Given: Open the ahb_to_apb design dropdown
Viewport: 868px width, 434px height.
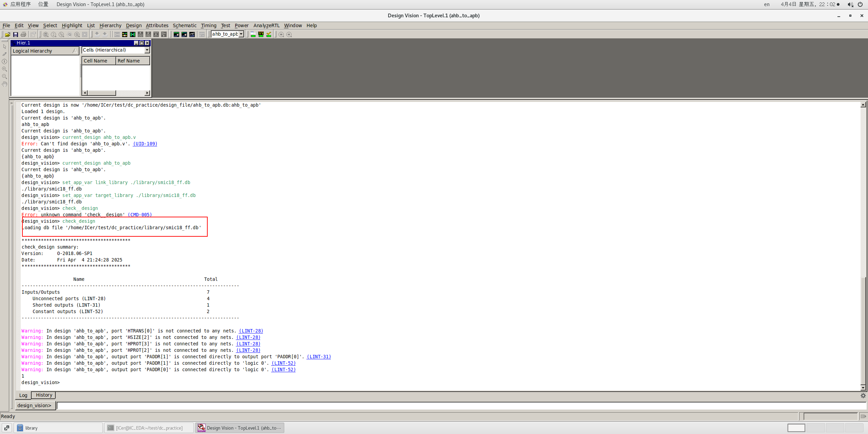Looking at the screenshot, I should click(241, 34).
